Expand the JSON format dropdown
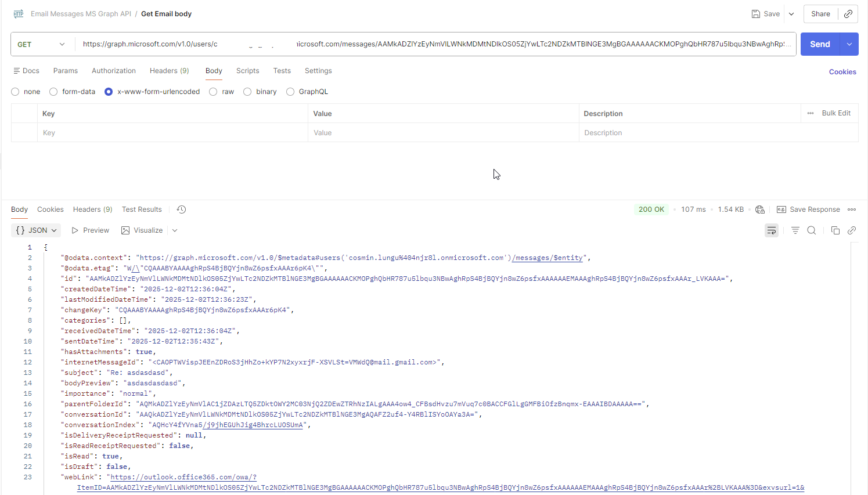 [36, 230]
